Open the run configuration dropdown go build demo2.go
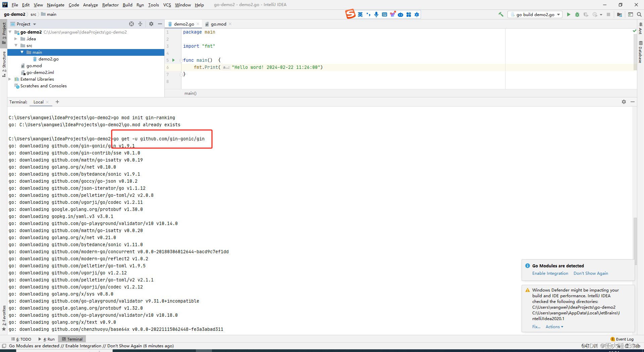 pos(535,14)
